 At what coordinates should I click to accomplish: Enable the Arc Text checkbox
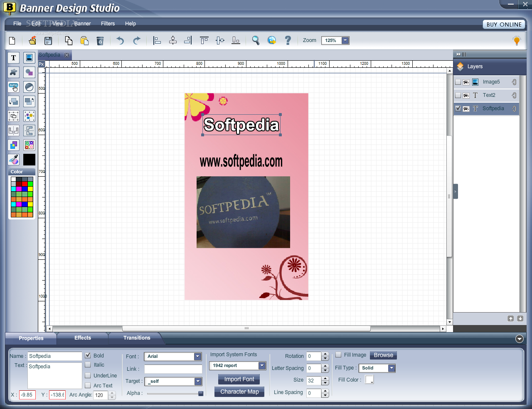[x=88, y=386]
